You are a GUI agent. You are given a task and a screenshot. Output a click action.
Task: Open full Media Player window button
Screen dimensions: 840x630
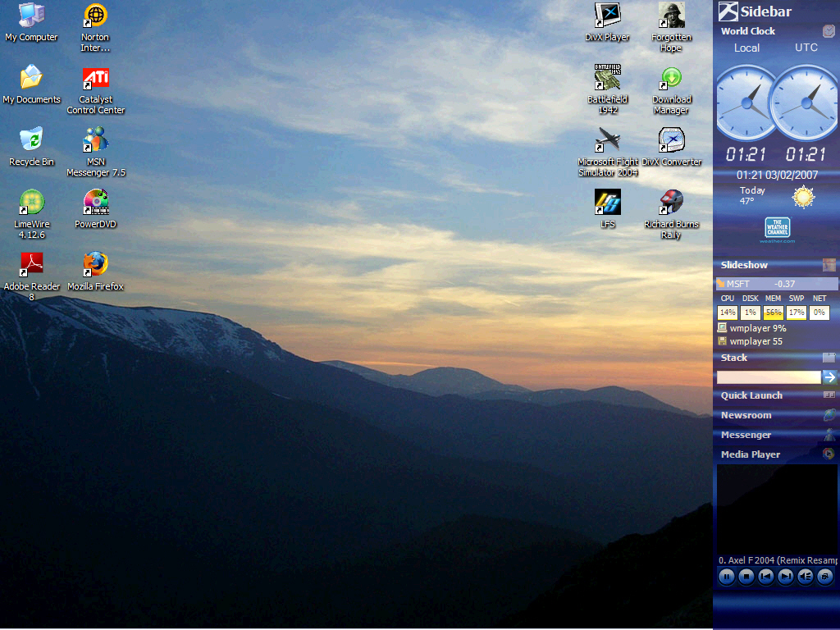(825, 577)
